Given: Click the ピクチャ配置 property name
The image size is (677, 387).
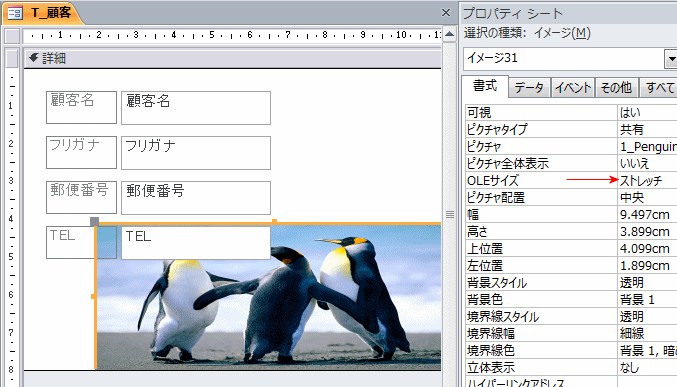Looking at the screenshot, I should (541, 197).
